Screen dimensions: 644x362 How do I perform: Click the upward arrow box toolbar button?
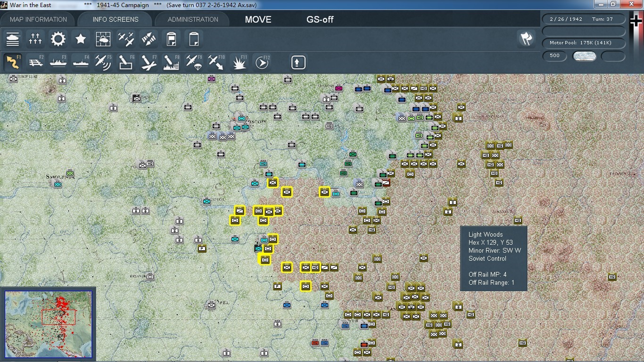tap(298, 62)
